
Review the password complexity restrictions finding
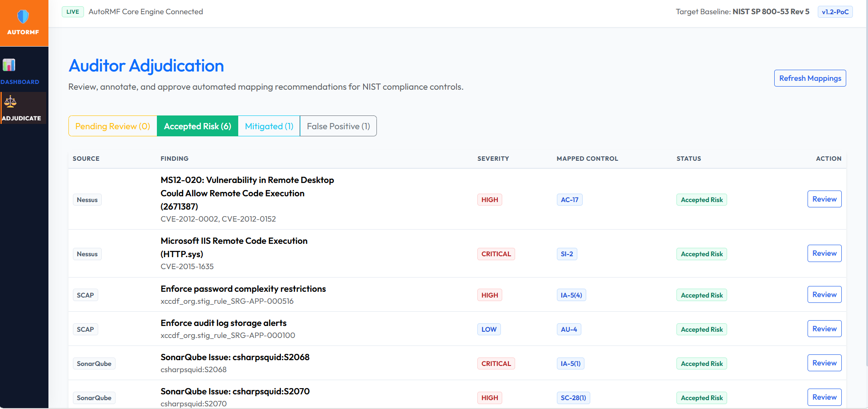point(824,294)
